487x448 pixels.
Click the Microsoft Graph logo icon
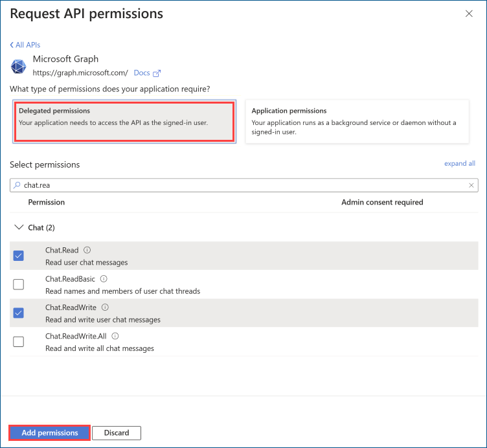(19, 67)
